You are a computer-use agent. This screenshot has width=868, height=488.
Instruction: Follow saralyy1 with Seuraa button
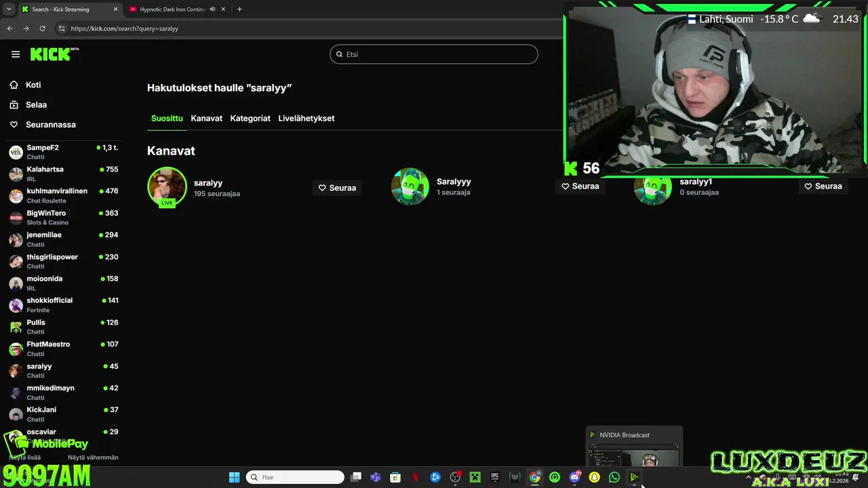[823, 186]
